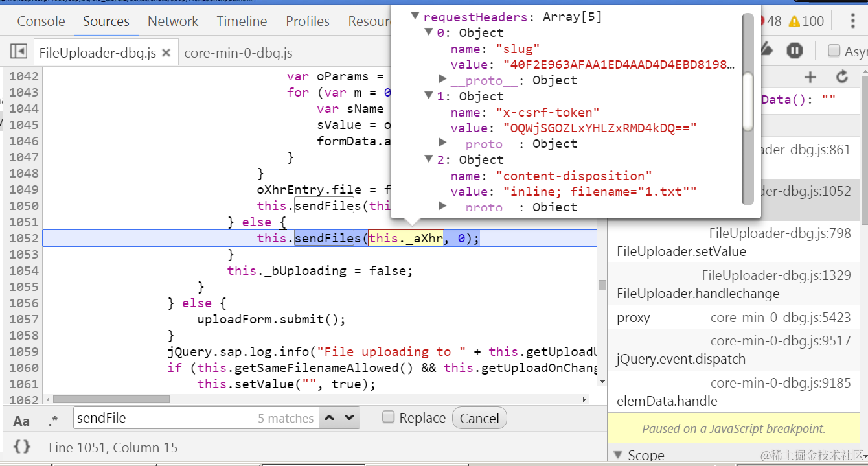
Task: Set breakpoint at line 1057
Action: pos(23,319)
